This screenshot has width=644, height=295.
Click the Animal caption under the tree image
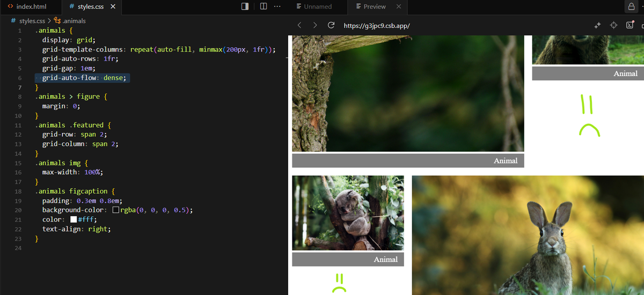coord(408,160)
